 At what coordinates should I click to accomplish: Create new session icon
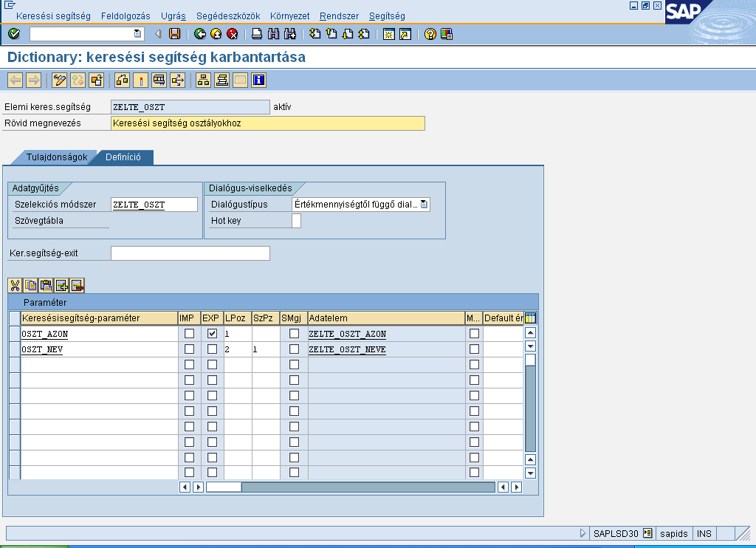coord(388,34)
